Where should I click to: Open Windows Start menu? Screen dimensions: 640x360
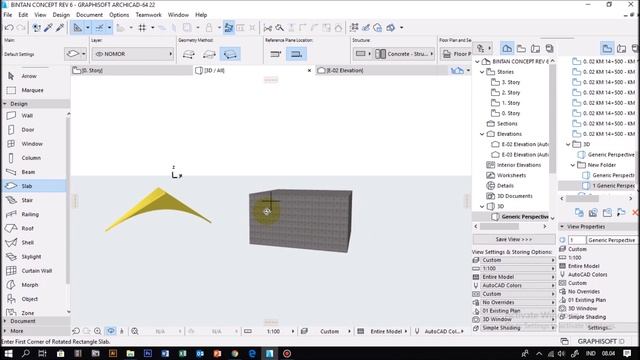coord(8,353)
